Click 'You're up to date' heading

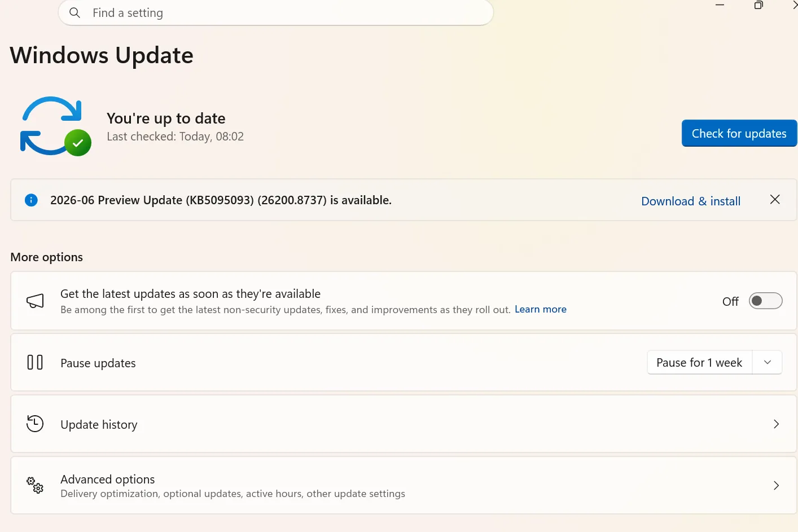tap(166, 118)
